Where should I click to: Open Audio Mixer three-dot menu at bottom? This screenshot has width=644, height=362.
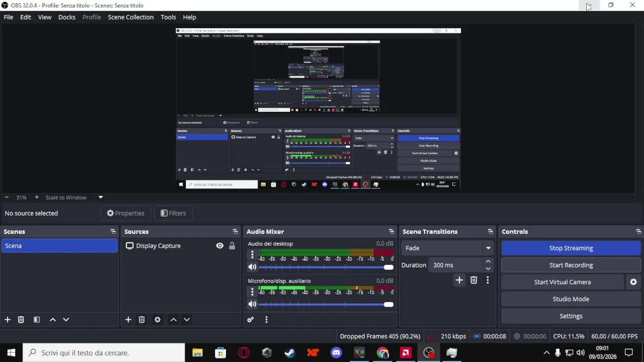point(266,319)
